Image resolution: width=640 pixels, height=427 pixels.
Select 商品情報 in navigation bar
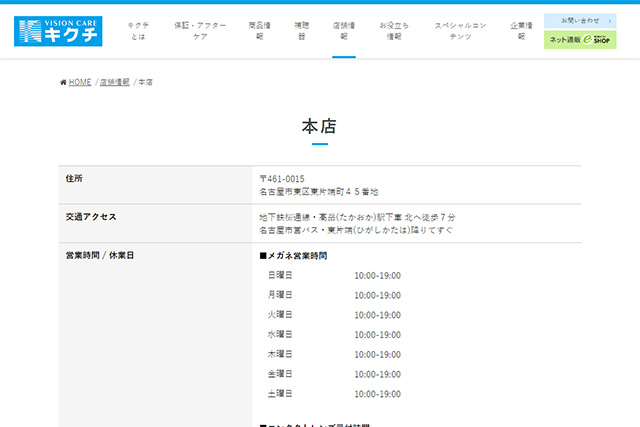pos(259,28)
